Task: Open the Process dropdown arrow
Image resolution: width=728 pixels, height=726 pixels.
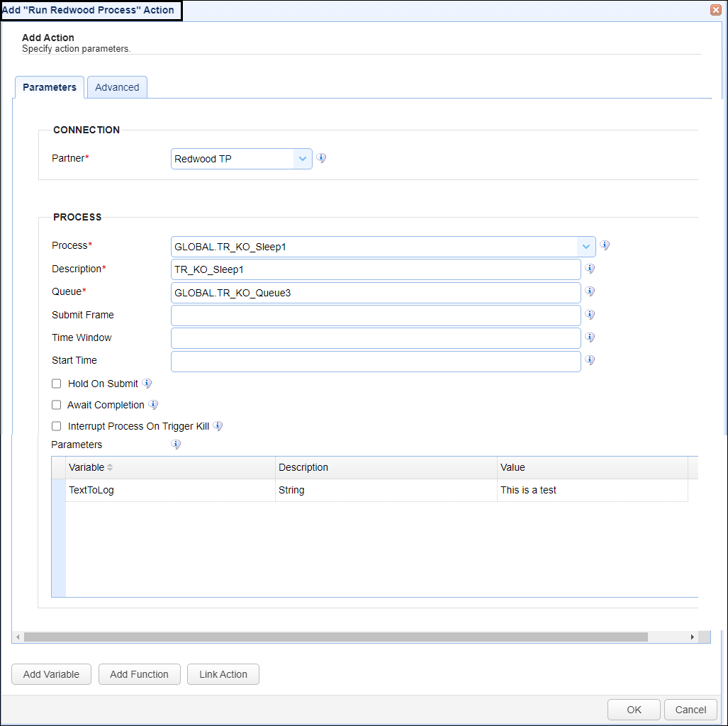Action: [x=586, y=247]
